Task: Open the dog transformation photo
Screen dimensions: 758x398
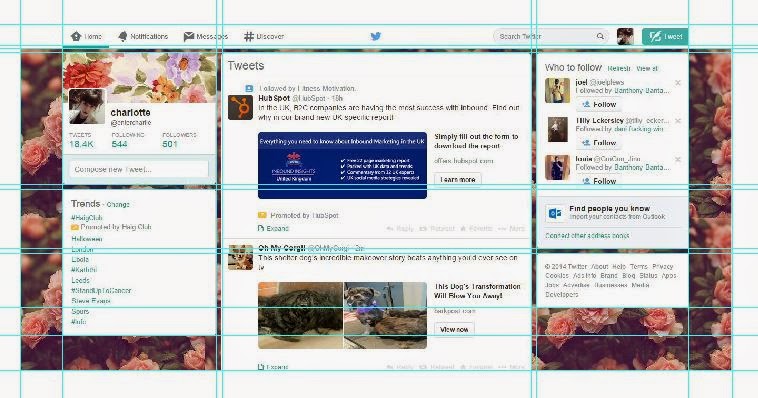Action: tap(342, 315)
